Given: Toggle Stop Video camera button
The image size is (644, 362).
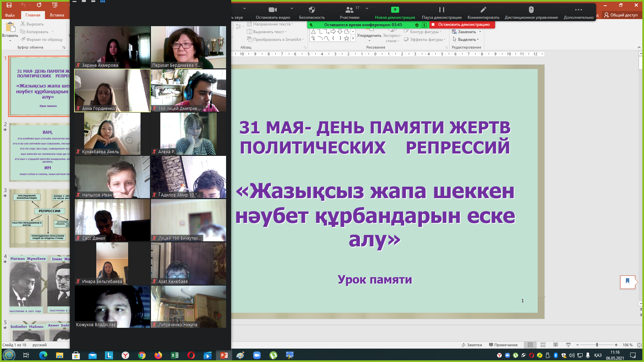Looking at the screenshot, I should [x=273, y=10].
